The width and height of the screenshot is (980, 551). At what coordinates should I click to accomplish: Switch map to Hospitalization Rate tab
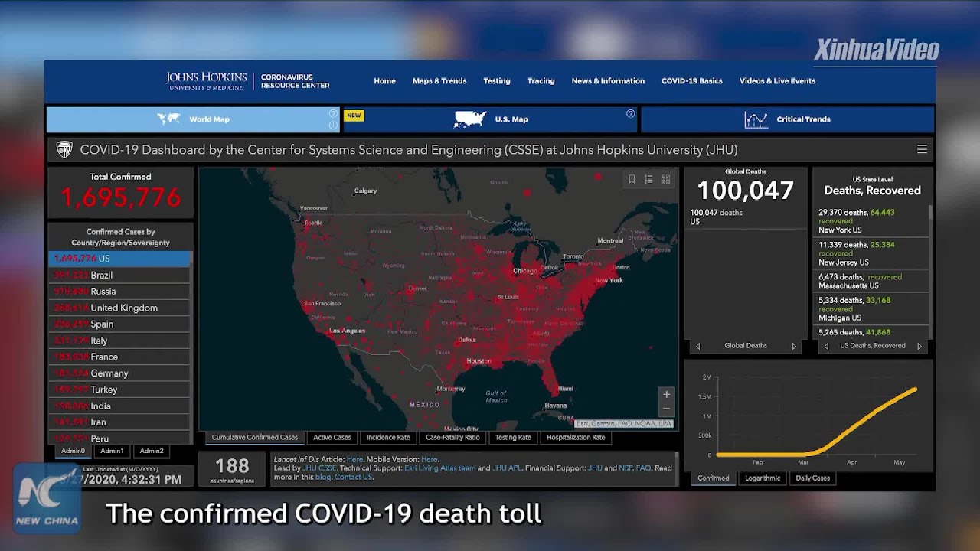576,438
